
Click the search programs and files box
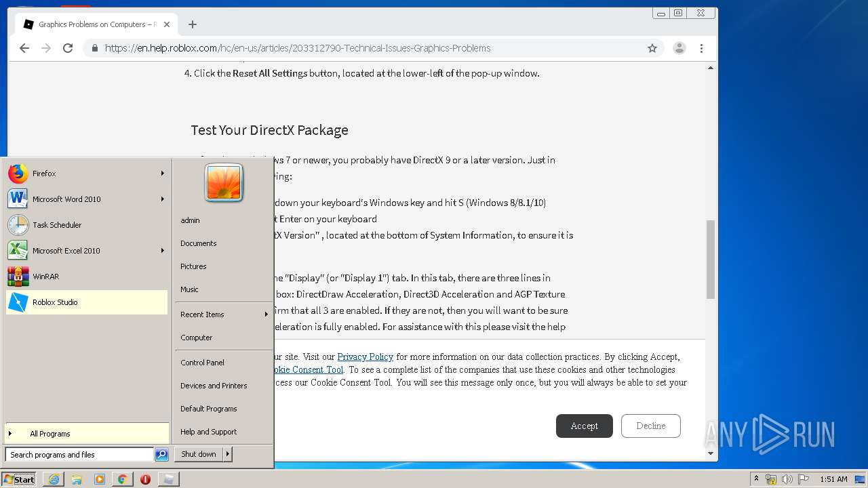pos(79,455)
